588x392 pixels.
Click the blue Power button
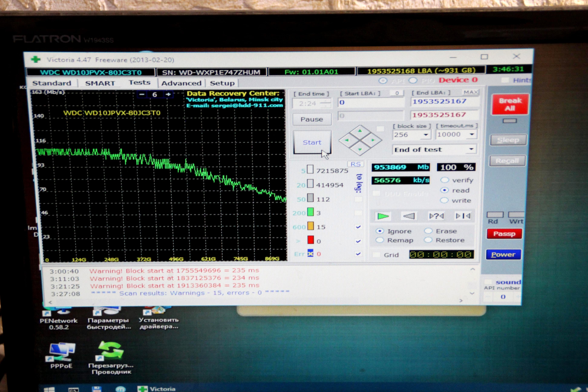[503, 255]
